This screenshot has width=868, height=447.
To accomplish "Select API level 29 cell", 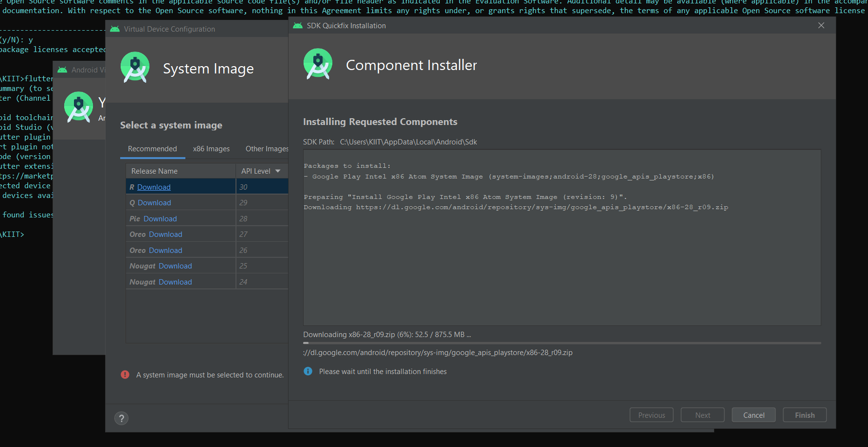I will point(262,203).
